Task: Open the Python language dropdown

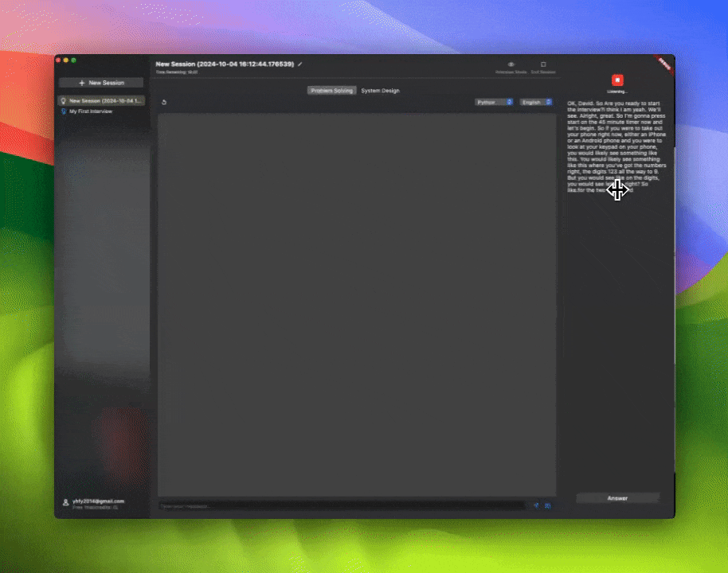Action: coord(495,102)
